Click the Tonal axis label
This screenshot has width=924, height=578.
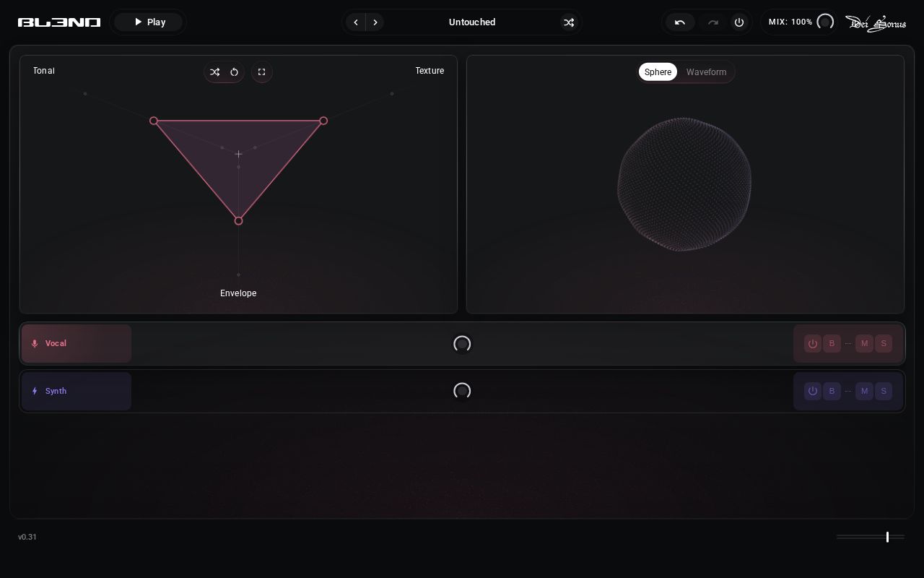pos(44,71)
